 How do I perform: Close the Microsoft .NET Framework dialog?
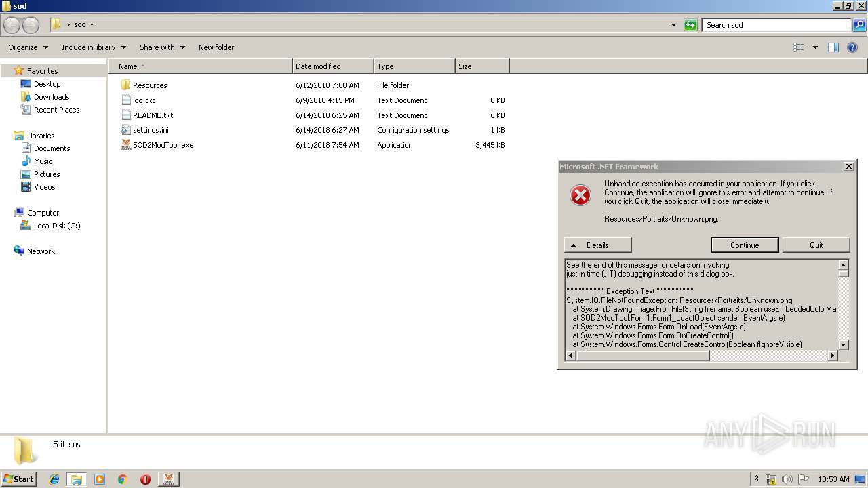point(848,167)
